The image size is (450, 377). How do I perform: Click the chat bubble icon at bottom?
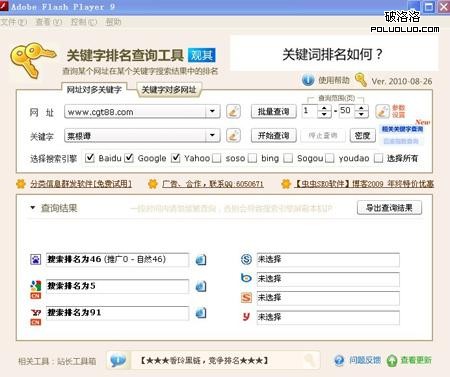pos(118,360)
